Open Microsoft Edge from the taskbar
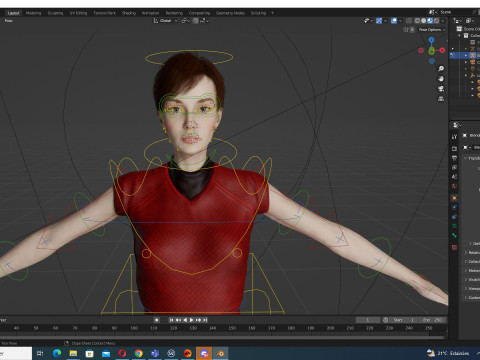 (57, 353)
